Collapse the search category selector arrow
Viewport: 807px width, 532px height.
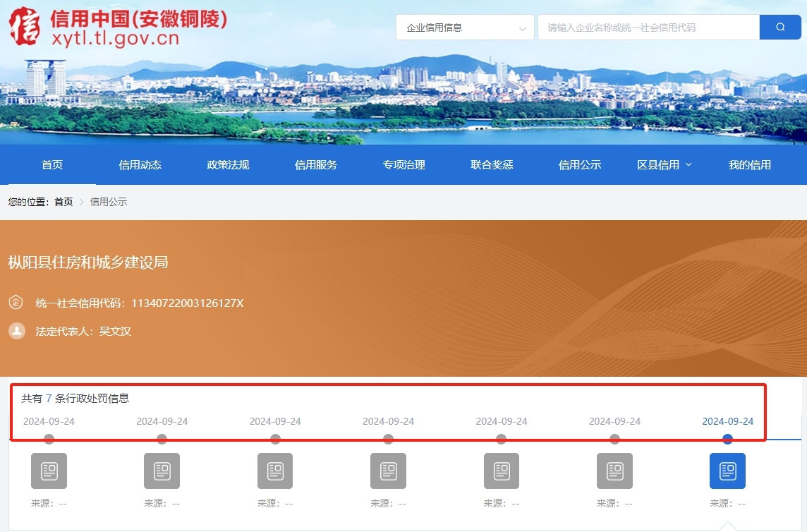[x=523, y=27]
